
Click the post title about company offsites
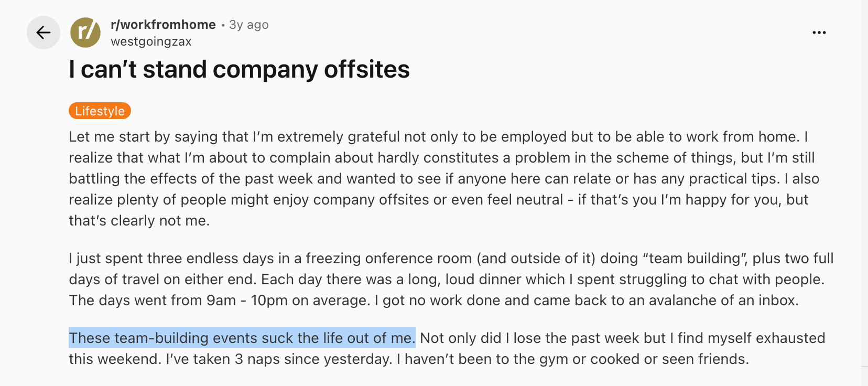pyautogui.click(x=239, y=69)
